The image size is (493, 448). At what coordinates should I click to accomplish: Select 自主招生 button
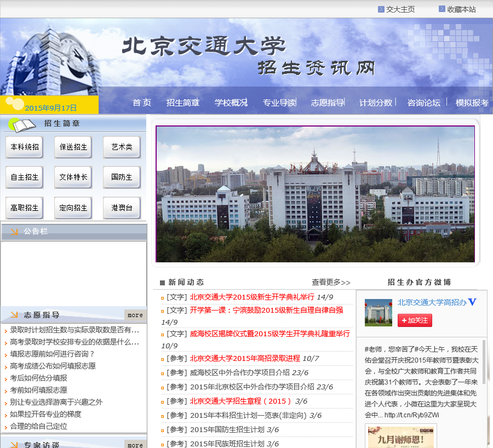pos(25,177)
